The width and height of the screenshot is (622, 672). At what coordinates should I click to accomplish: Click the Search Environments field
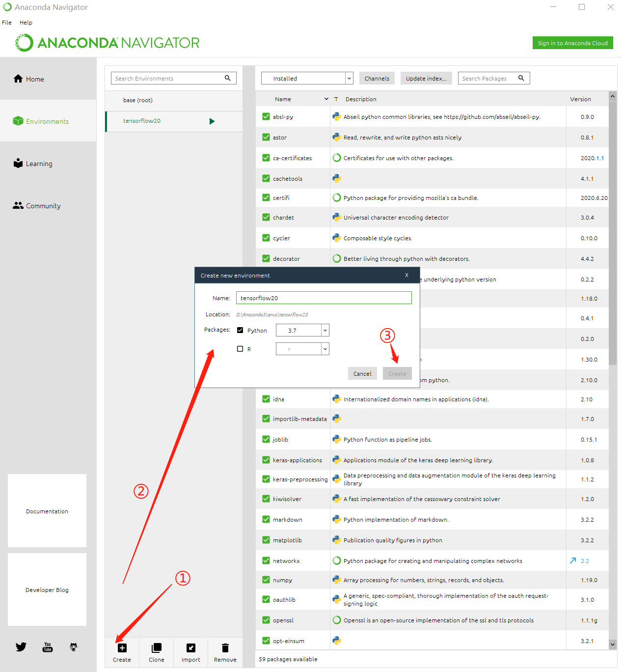pos(174,78)
